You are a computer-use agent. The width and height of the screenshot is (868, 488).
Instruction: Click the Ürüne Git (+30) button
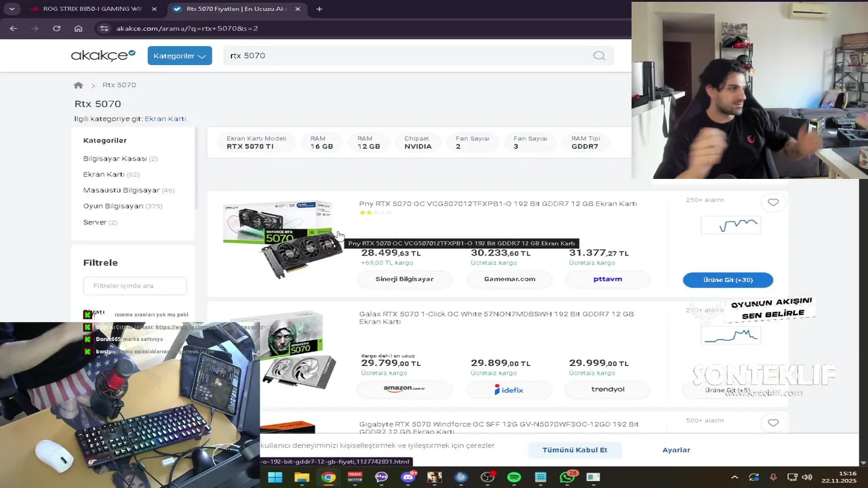(x=728, y=280)
